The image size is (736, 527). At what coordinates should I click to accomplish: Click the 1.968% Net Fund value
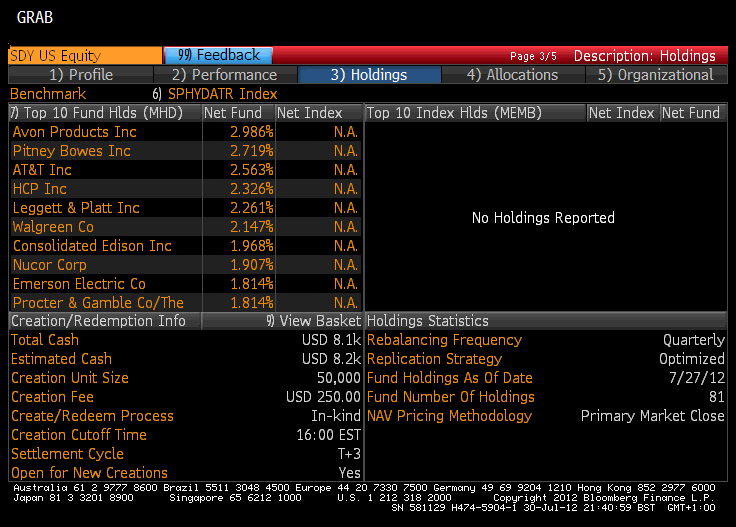point(252,246)
